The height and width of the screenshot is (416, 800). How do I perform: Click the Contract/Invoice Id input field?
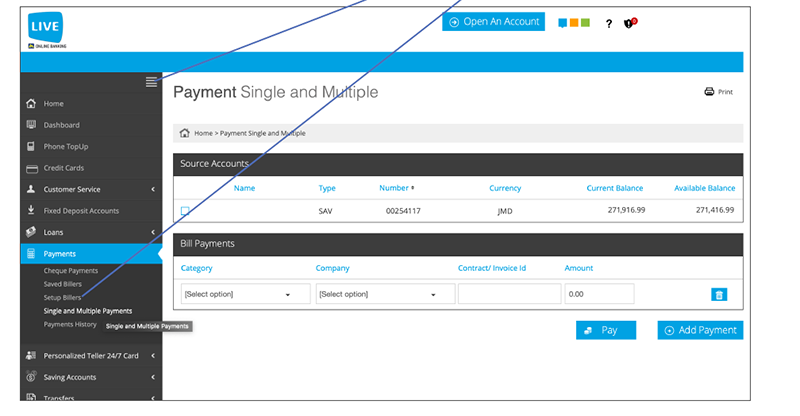510,294
